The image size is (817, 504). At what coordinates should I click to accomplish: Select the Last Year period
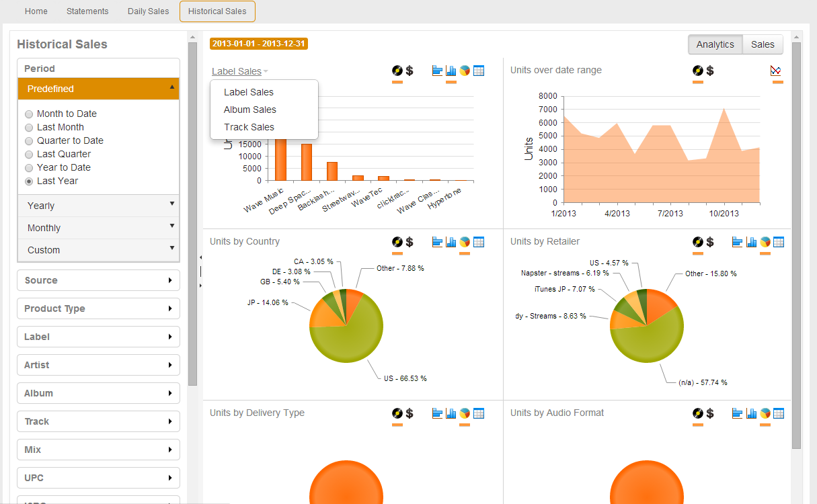click(x=29, y=181)
